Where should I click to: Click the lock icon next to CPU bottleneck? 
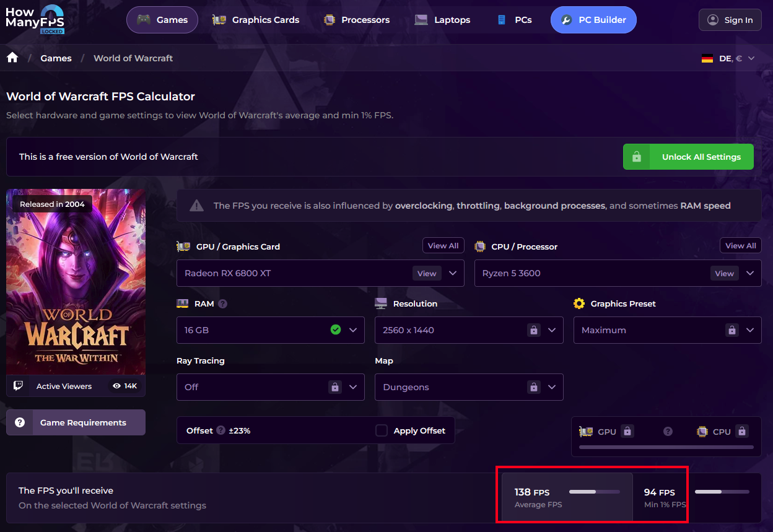tap(742, 431)
